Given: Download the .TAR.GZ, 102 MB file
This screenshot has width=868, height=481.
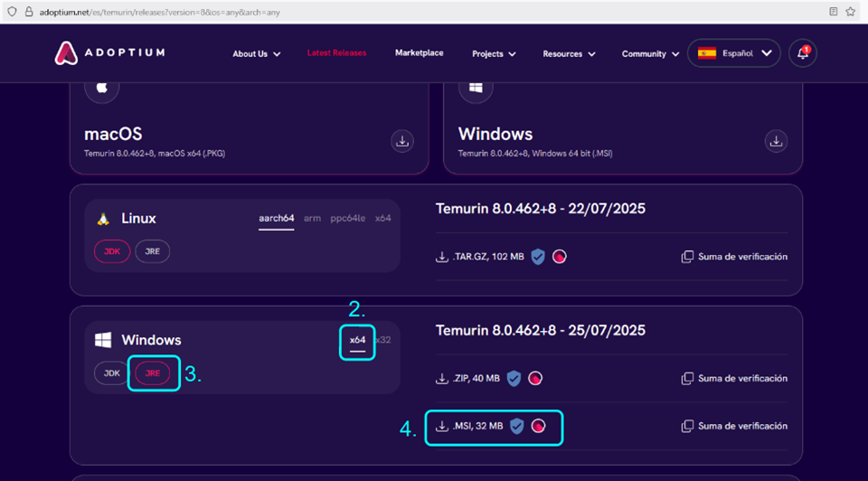Looking at the screenshot, I should click(480, 257).
